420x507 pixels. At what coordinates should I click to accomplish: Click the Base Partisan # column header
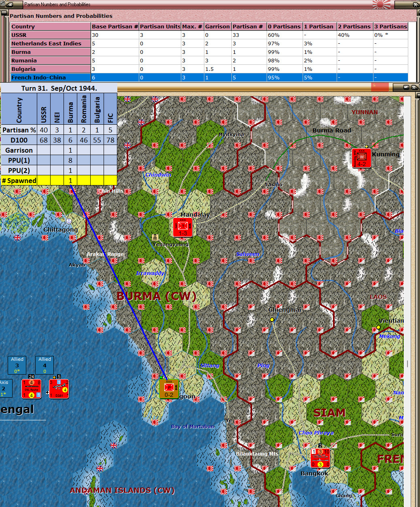coord(115,26)
